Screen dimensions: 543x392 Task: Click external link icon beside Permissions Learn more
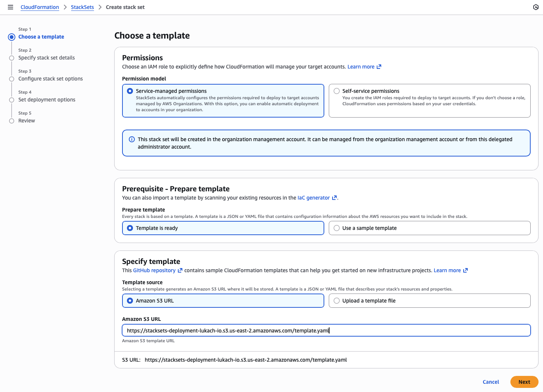pyautogui.click(x=379, y=67)
